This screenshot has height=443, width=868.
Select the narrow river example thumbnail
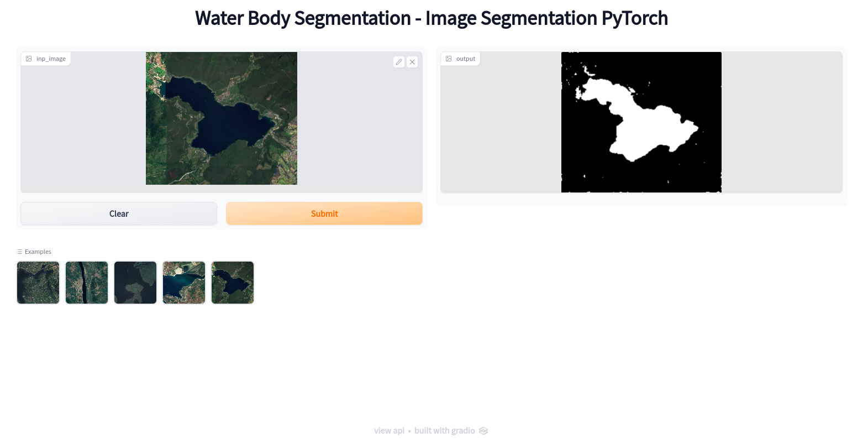click(x=87, y=283)
